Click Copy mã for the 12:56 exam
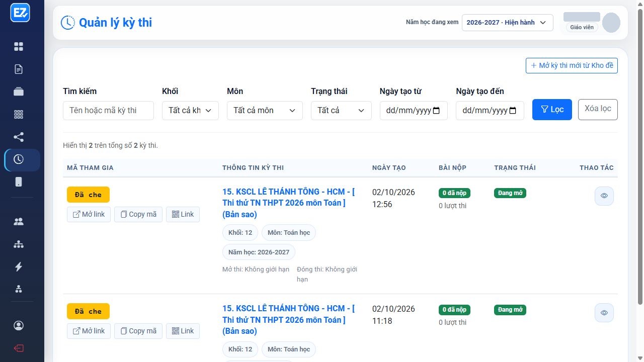The height and width of the screenshot is (362, 644). pos(138,214)
